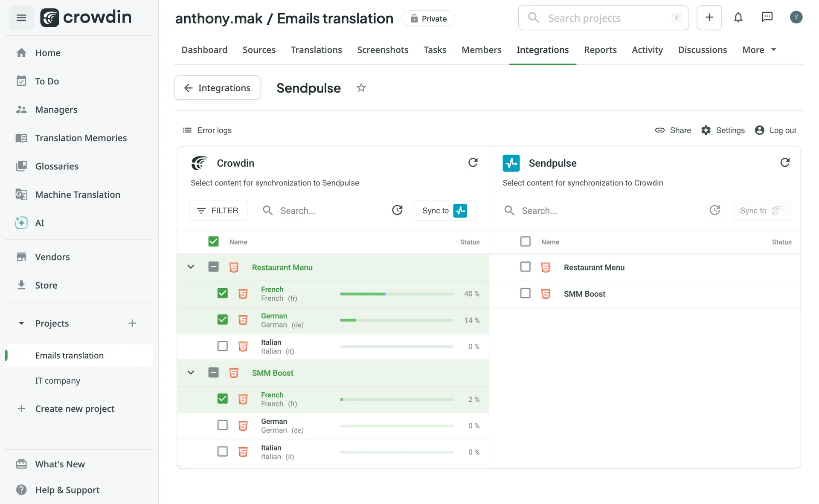Image resolution: width=819 pixels, height=504 pixels.
Task: Open Emails translation project
Action: click(x=79, y=355)
